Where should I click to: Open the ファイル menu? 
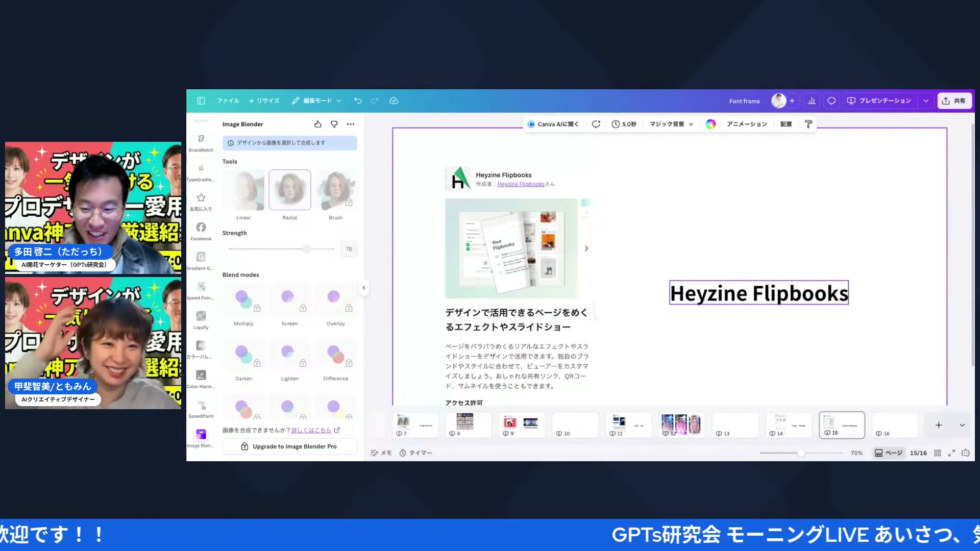[228, 101]
